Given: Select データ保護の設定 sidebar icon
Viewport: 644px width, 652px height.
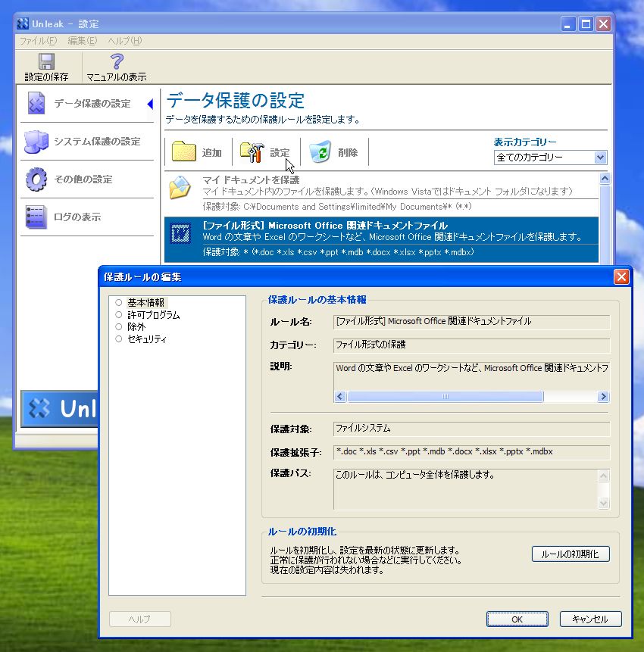Looking at the screenshot, I should coord(36,103).
